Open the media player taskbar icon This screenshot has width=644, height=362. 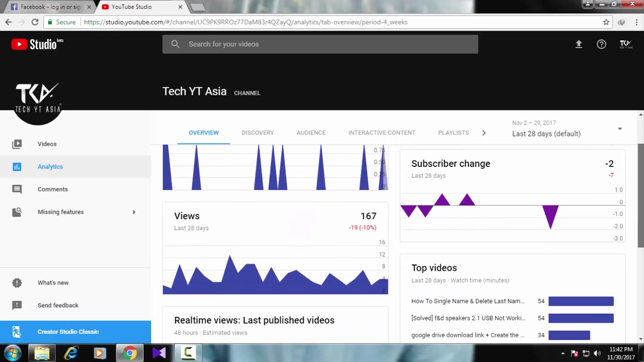[x=100, y=353]
